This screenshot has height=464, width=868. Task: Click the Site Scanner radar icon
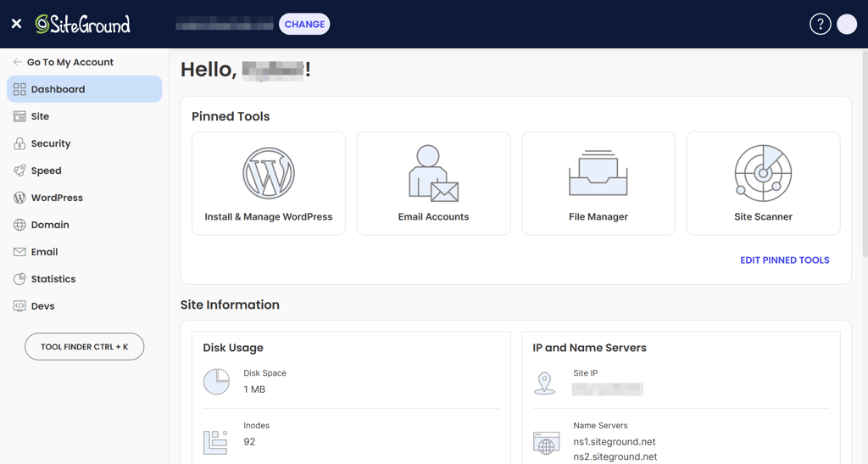click(764, 173)
